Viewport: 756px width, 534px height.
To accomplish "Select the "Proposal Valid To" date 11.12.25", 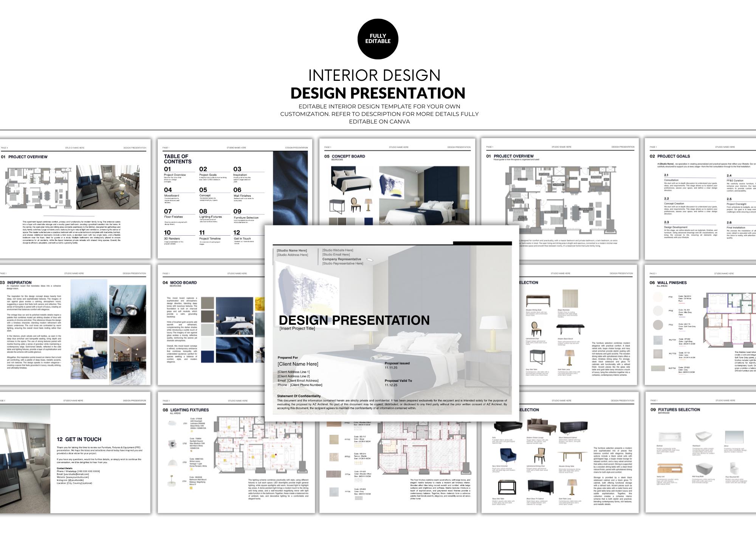I will [x=391, y=385].
